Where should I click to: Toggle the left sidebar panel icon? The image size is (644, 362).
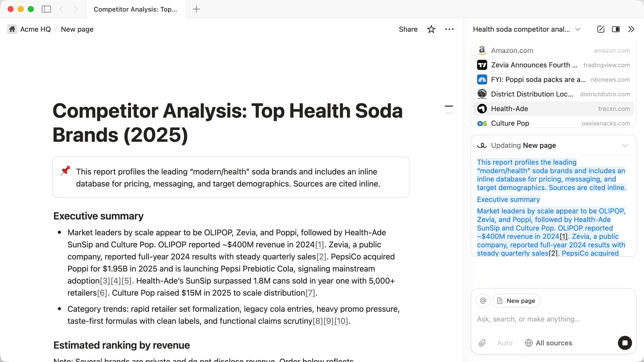point(46,9)
